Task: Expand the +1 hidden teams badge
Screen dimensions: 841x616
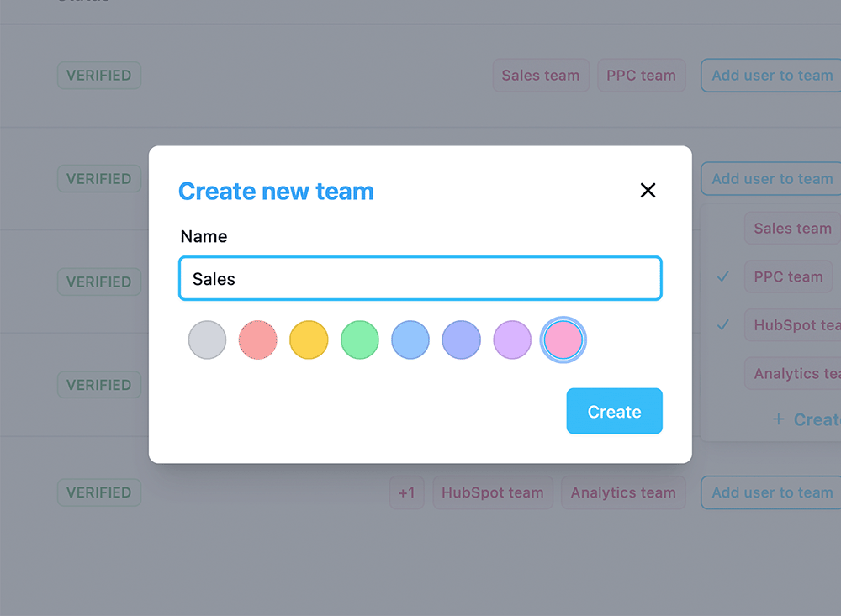Action: coord(406,492)
